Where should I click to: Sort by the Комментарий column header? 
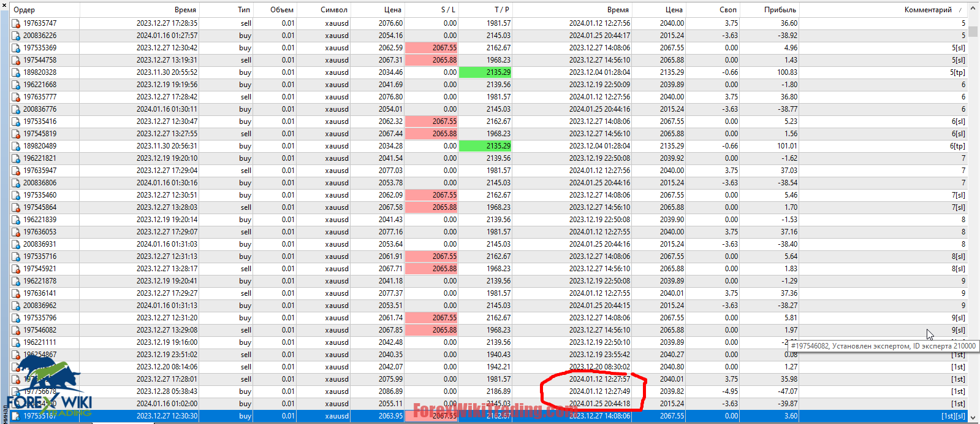pos(883,10)
